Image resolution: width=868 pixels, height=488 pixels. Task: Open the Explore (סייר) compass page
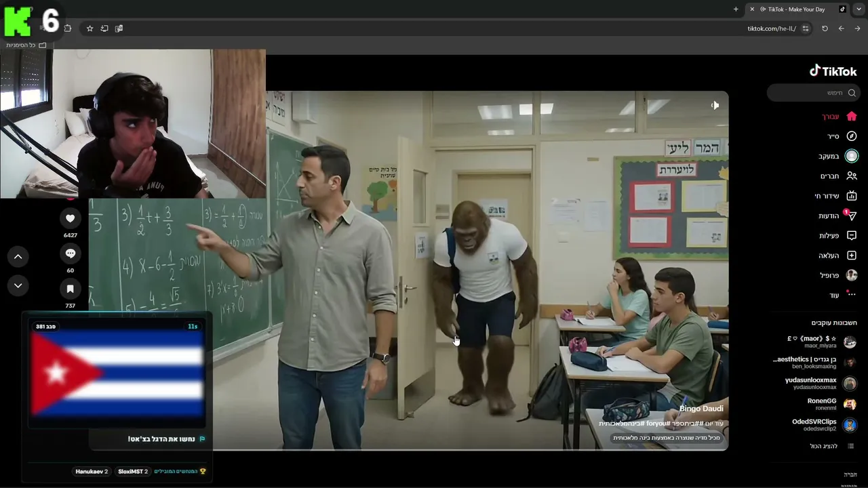click(x=842, y=136)
